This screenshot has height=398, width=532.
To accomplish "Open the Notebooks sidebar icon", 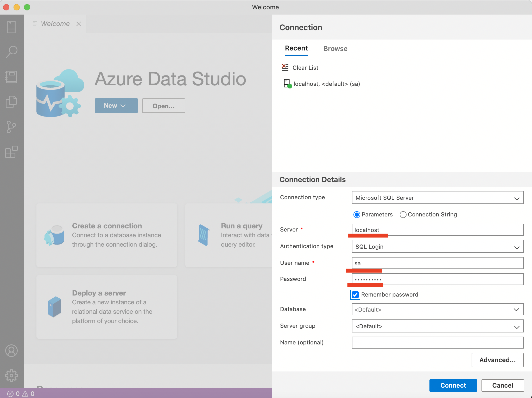I will (11, 77).
